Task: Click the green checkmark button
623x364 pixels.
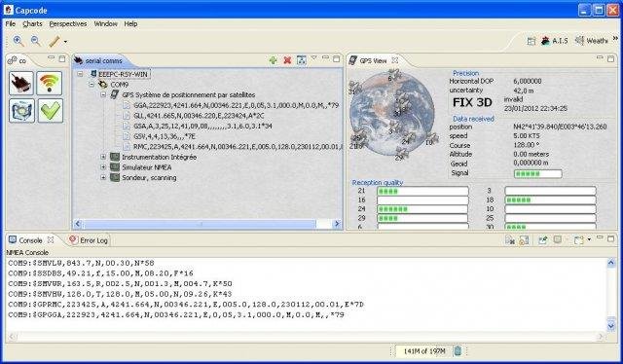Action: (x=50, y=111)
